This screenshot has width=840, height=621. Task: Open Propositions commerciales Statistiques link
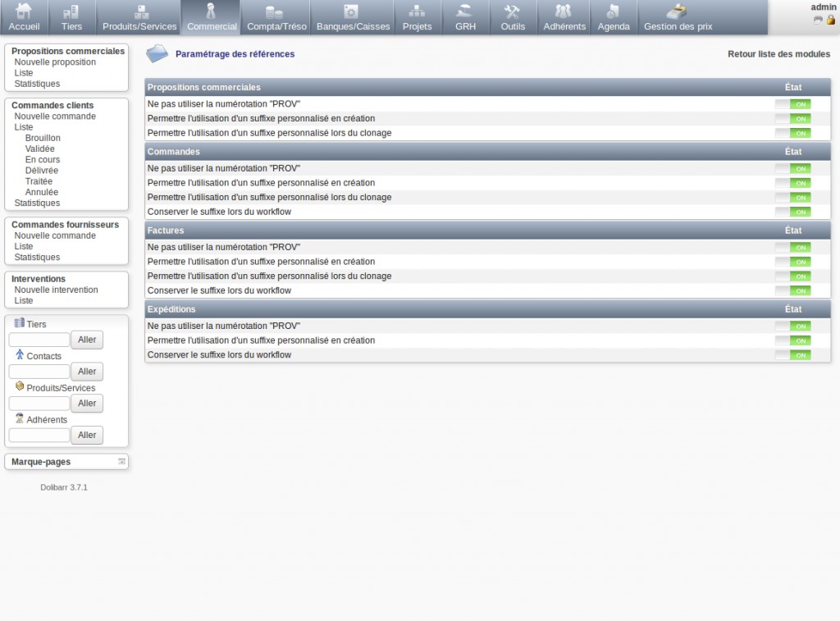37,84
